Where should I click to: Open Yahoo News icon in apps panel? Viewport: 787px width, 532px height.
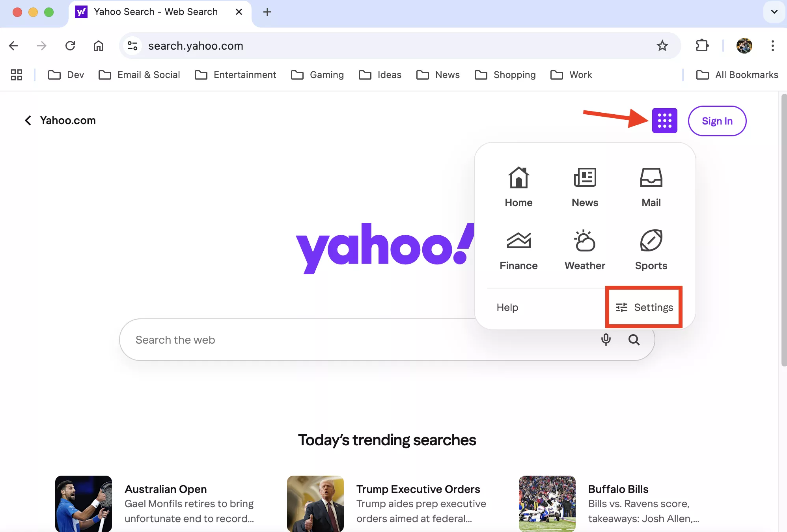[x=585, y=186]
